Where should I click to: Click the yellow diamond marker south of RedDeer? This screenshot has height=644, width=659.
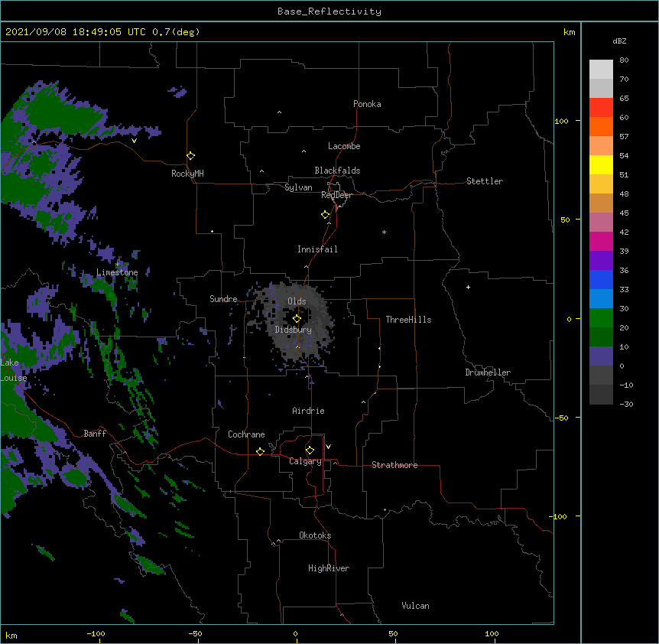click(x=325, y=215)
